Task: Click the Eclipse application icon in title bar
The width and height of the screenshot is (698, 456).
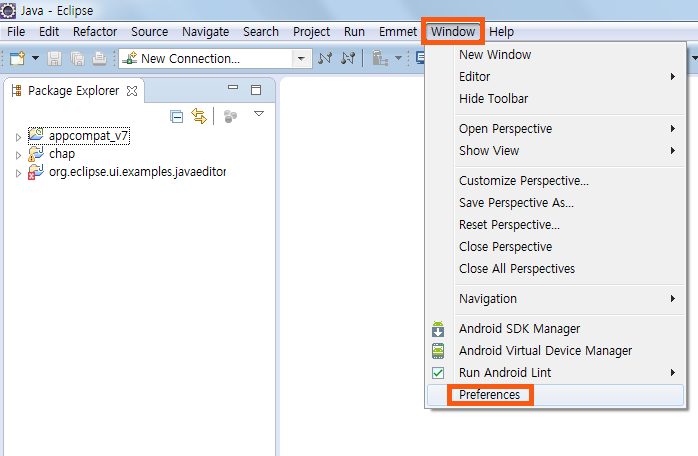Action: click(x=8, y=10)
